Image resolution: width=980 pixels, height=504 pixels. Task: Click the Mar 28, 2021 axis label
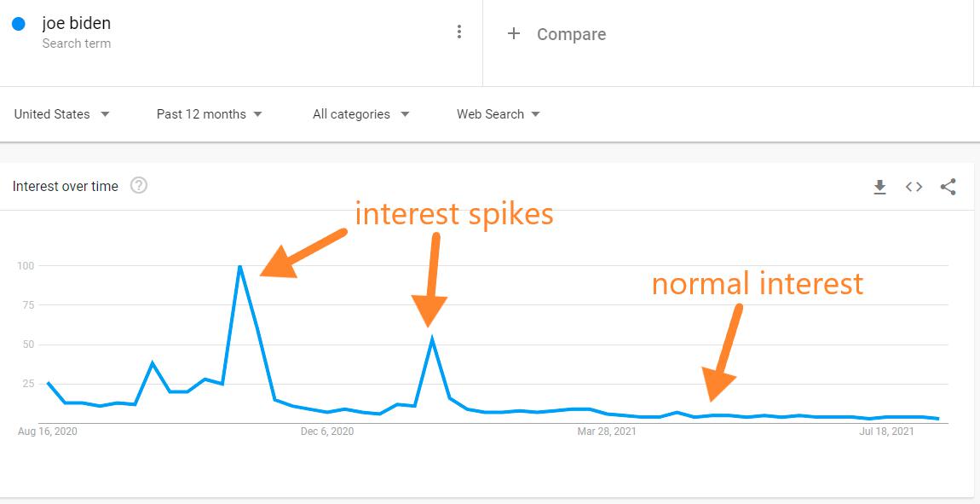[607, 432]
